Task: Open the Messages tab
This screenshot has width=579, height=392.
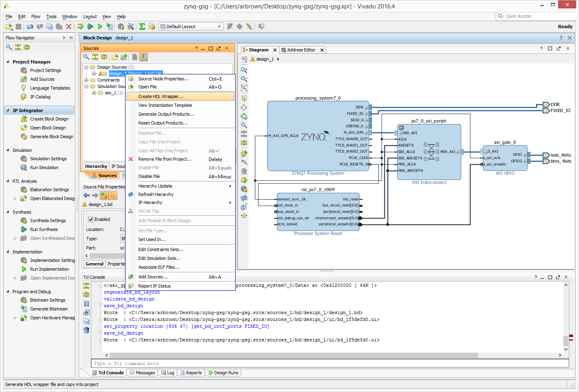Action: click(x=142, y=373)
